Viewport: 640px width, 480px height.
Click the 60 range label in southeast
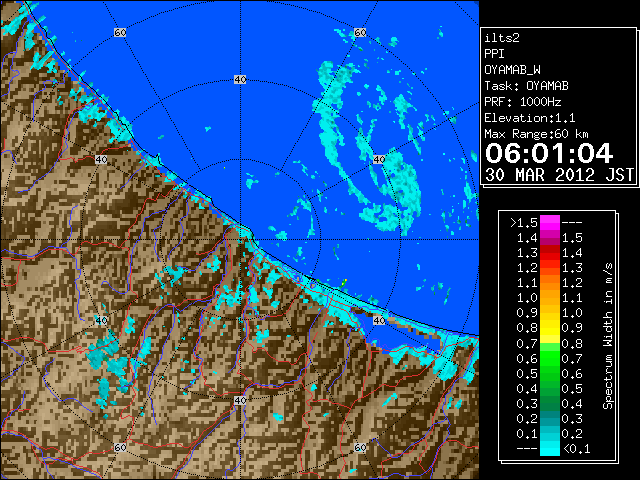point(360,448)
